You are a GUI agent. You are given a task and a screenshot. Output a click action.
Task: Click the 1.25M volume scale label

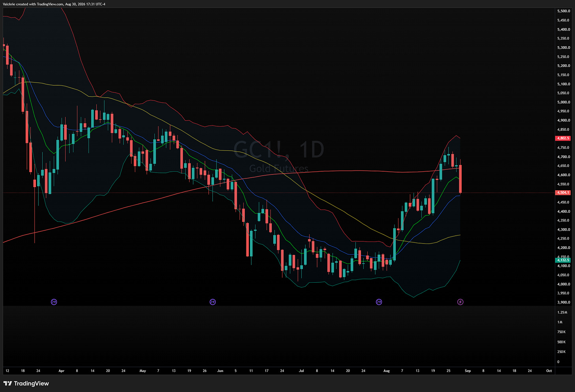[x=562, y=312]
